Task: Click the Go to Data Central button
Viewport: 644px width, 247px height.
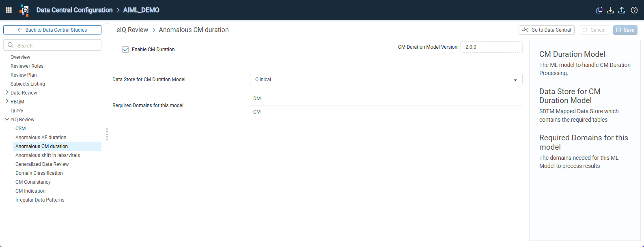Action: pyautogui.click(x=546, y=30)
